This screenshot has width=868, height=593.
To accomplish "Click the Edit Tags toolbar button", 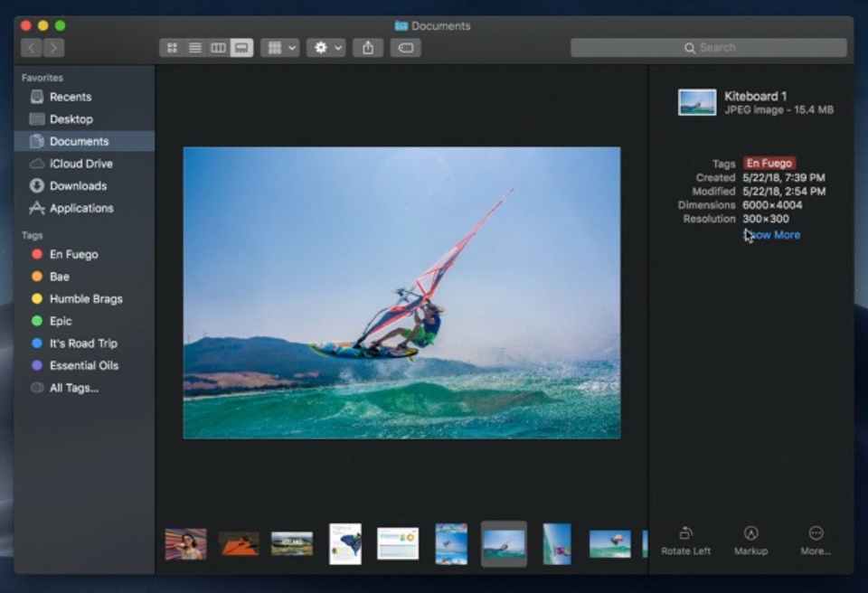I will click(406, 48).
